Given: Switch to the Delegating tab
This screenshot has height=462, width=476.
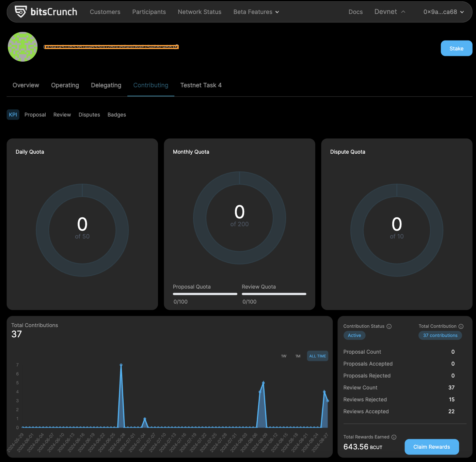Looking at the screenshot, I should [106, 85].
